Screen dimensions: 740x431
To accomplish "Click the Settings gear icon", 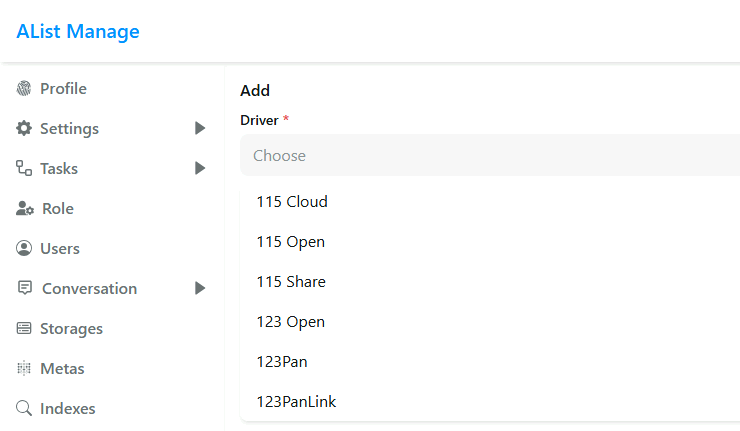I will pos(24,129).
